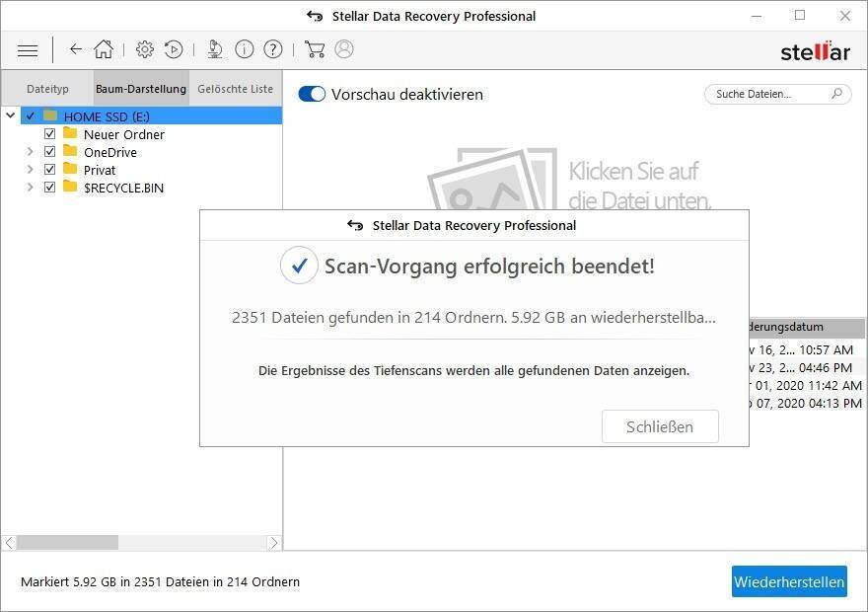Go back with the arrow icon

(76, 49)
